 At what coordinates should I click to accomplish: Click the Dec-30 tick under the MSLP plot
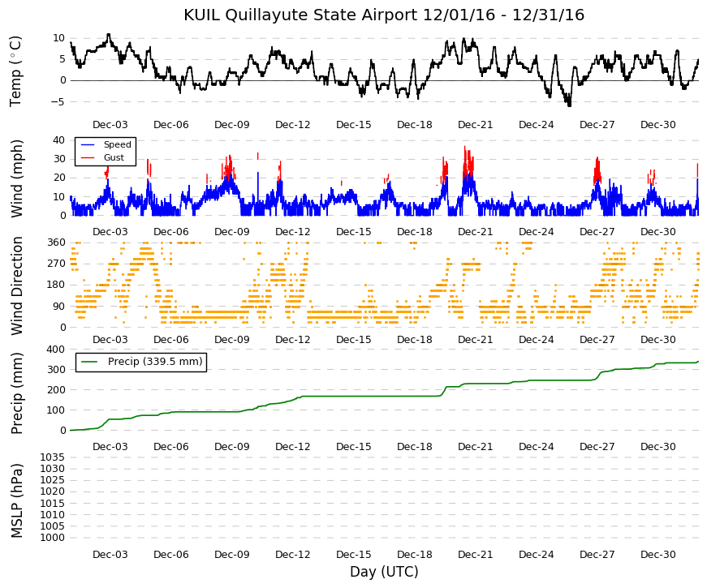pos(657,555)
